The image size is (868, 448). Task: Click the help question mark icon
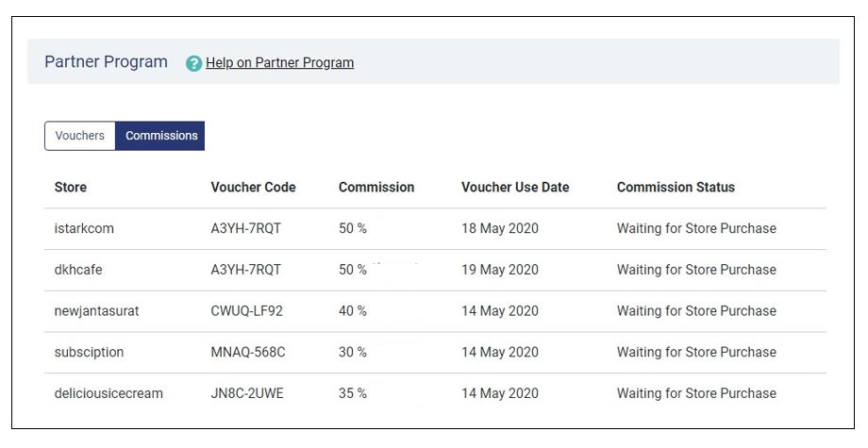193,63
